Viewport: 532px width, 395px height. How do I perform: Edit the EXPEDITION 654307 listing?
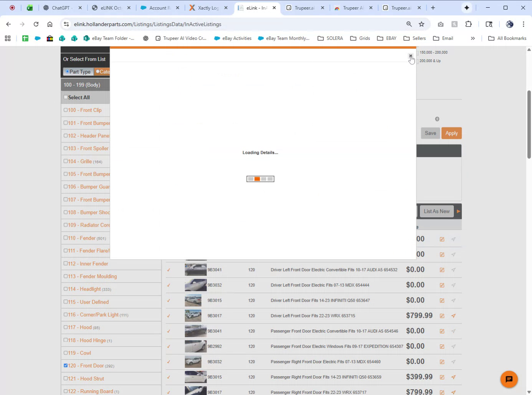click(x=442, y=346)
